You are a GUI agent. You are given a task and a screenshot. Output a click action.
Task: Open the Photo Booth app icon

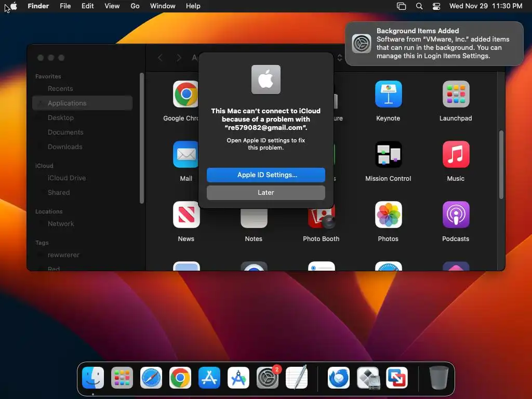[x=321, y=217]
